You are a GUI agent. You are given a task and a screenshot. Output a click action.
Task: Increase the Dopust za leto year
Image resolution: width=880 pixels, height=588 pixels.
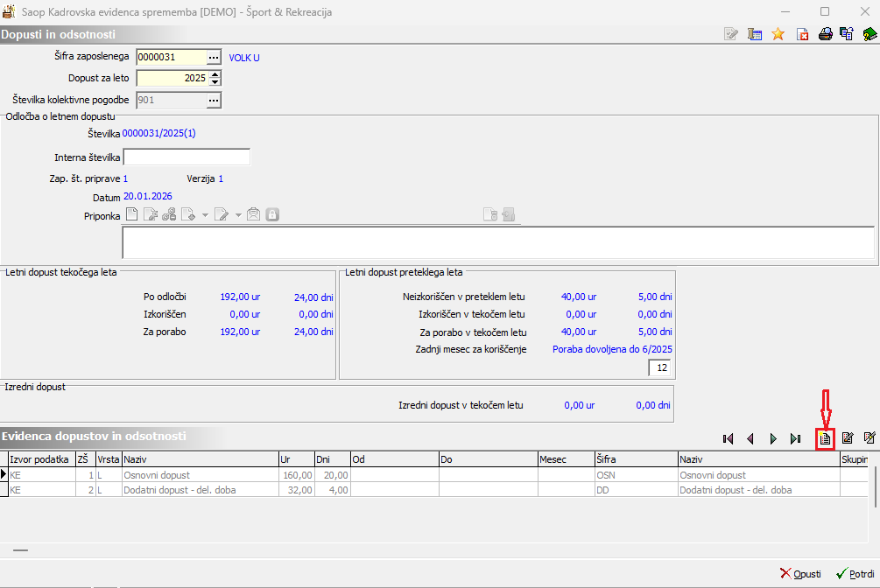click(x=216, y=74)
